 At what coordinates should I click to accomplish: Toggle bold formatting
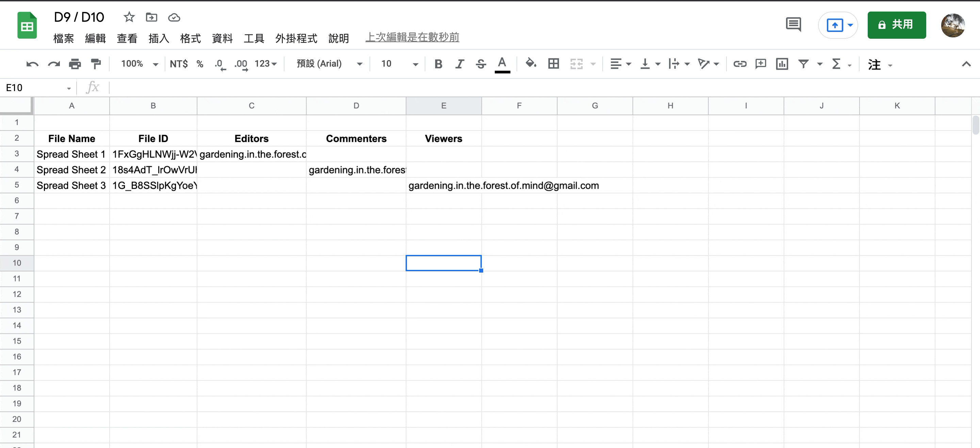(438, 64)
